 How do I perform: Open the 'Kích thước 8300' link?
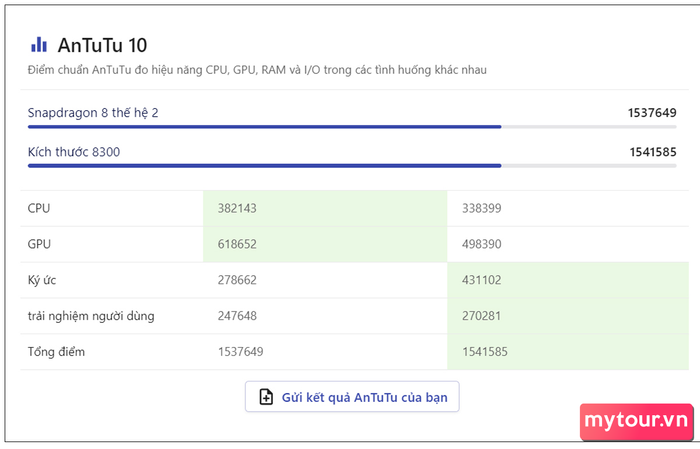click(74, 152)
